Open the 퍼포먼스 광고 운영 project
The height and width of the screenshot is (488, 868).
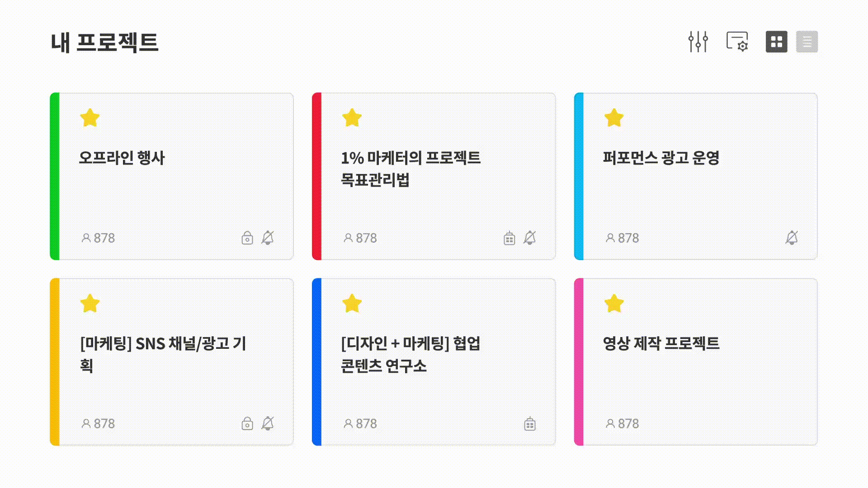tap(661, 158)
